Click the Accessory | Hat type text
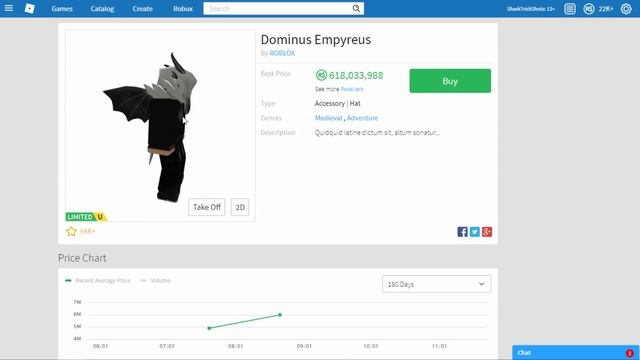The height and width of the screenshot is (360, 640). point(338,103)
